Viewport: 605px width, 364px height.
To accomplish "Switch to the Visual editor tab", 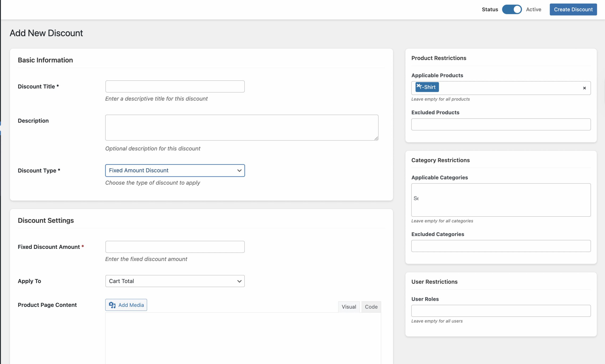I will pos(349,307).
